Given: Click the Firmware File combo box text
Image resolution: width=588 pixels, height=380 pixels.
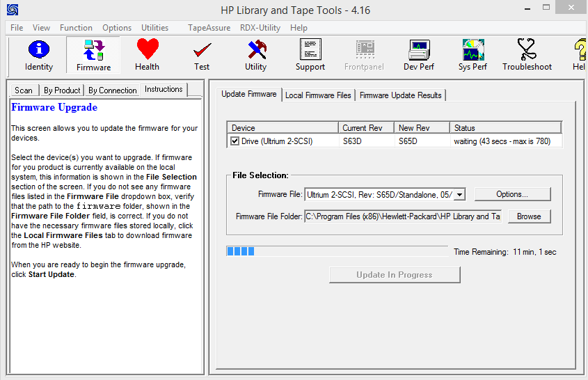Looking at the screenshot, I should [379, 195].
